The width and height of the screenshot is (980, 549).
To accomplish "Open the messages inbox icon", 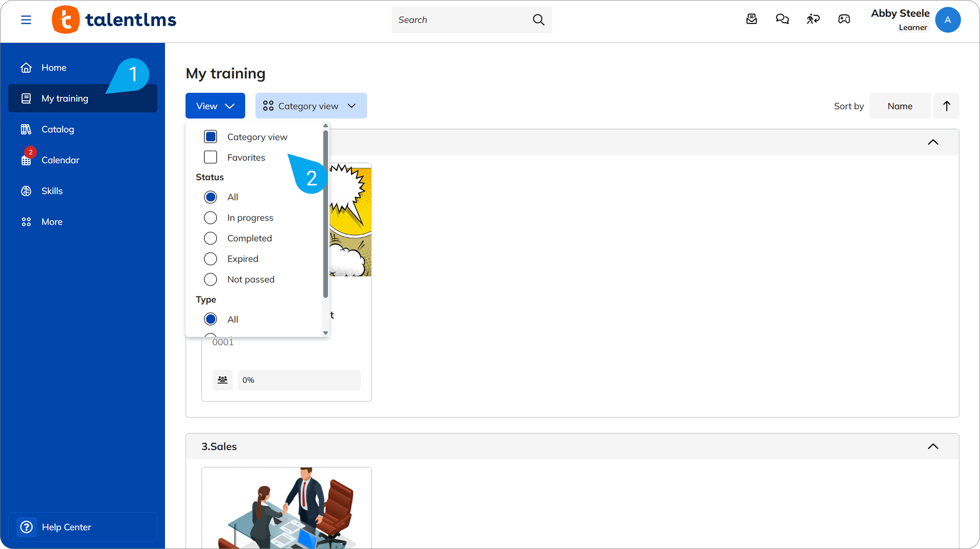I will tap(751, 19).
